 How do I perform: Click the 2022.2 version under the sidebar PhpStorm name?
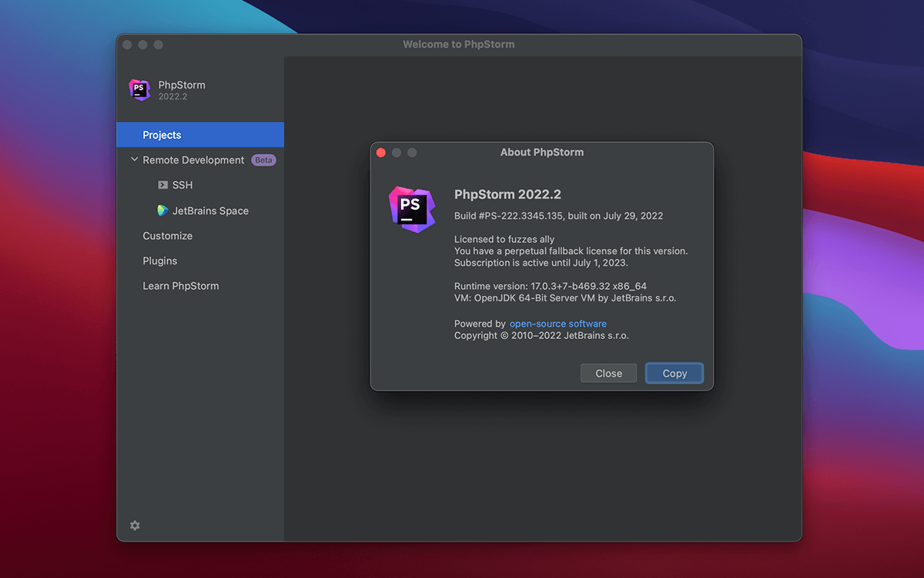[x=172, y=97]
